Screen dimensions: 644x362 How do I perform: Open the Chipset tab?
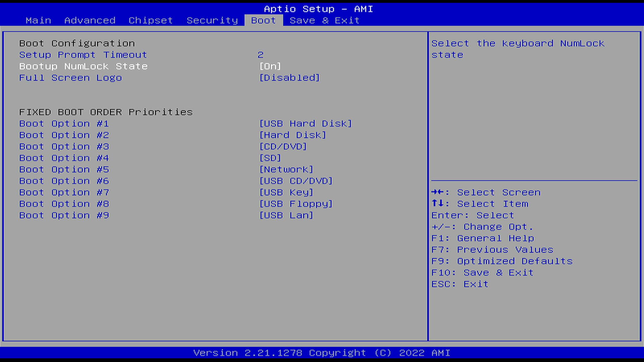[150, 20]
